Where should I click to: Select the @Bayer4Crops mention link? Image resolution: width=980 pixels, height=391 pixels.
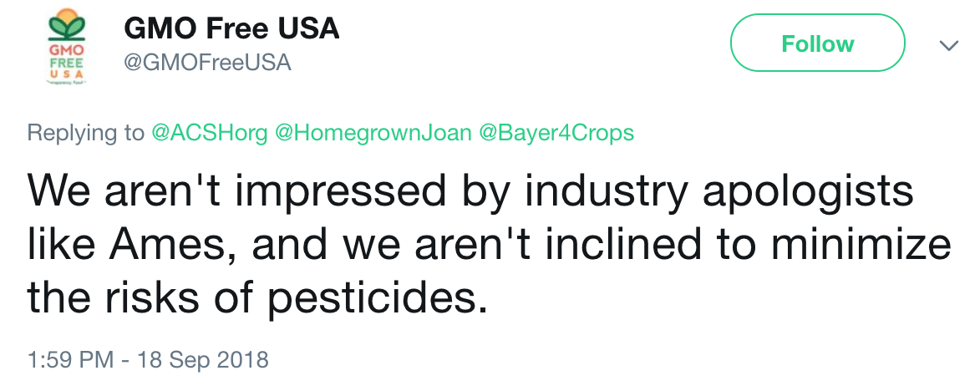(x=556, y=134)
